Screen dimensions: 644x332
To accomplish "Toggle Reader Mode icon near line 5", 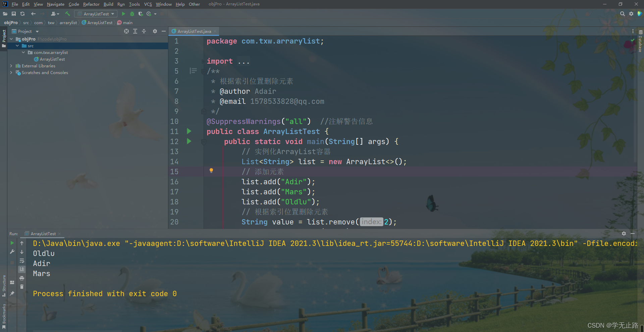I will 193,71.
